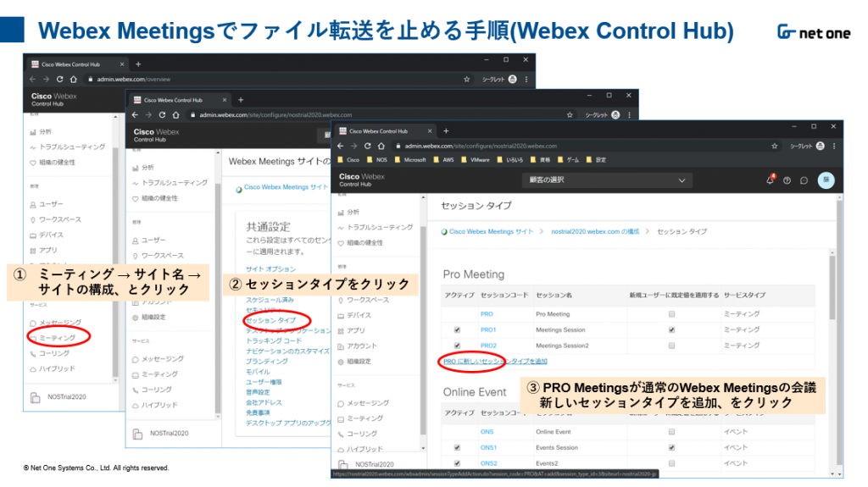868x487 pixels.
Task: Uncheck default-for-new-users box on PRO1 row
Action: click(x=671, y=329)
